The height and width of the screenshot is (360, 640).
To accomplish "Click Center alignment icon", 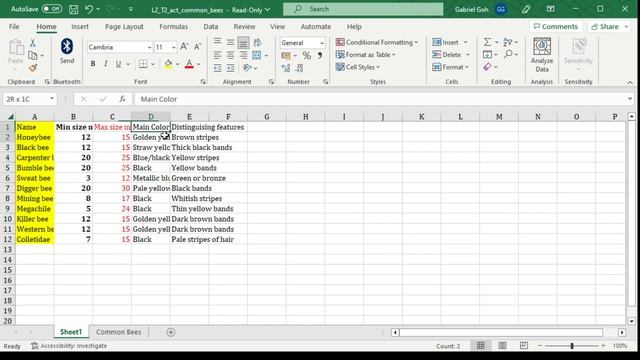I will (x=231, y=55).
